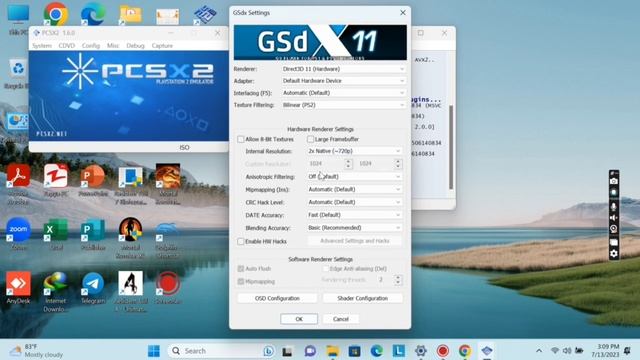Open Microsoft Store from the taskbar
The width and height of the screenshot is (640, 360).
pyautogui.click(x=354, y=351)
